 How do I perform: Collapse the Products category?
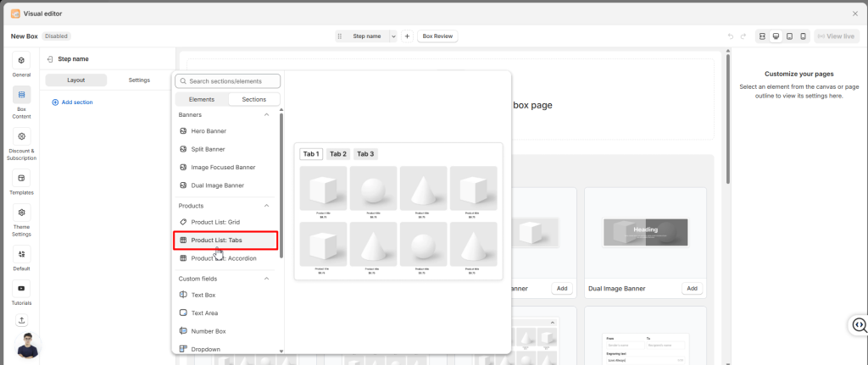[267, 206]
